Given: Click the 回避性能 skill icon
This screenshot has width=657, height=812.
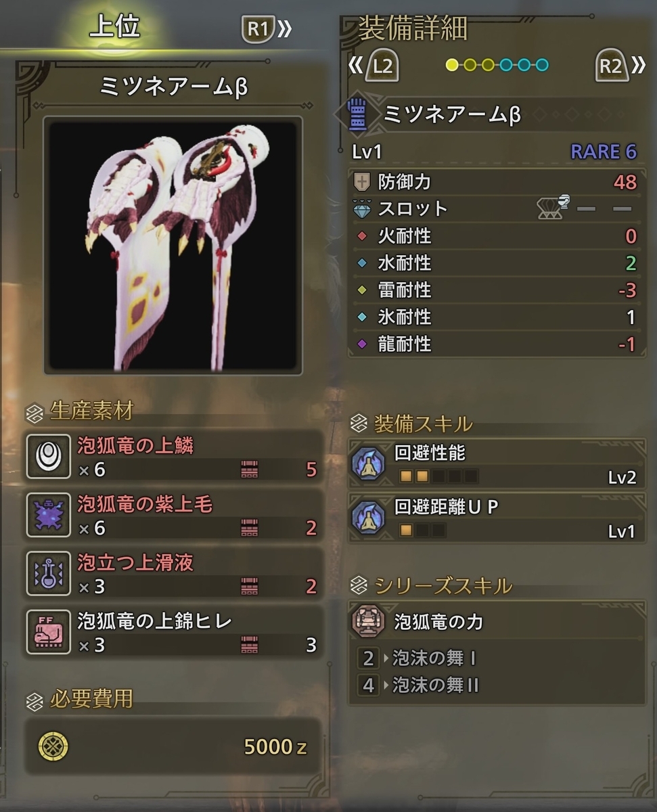Looking at the screenshot, I should pos(369,464).
